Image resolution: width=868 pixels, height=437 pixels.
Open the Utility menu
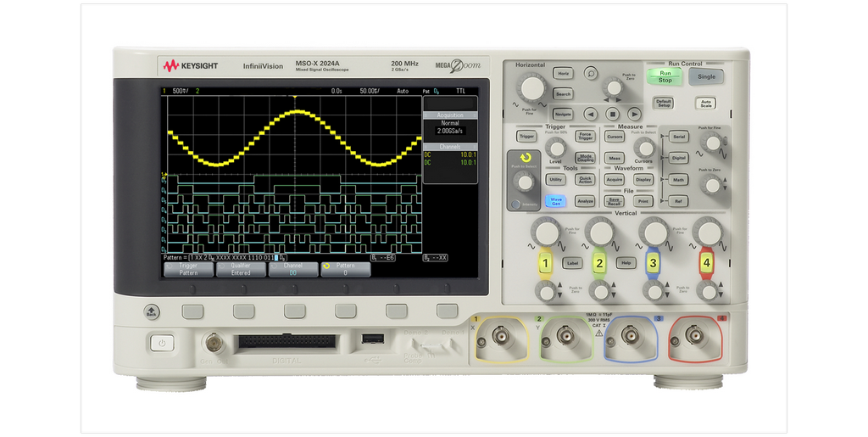pyautogui.click(x=556, y=180)
